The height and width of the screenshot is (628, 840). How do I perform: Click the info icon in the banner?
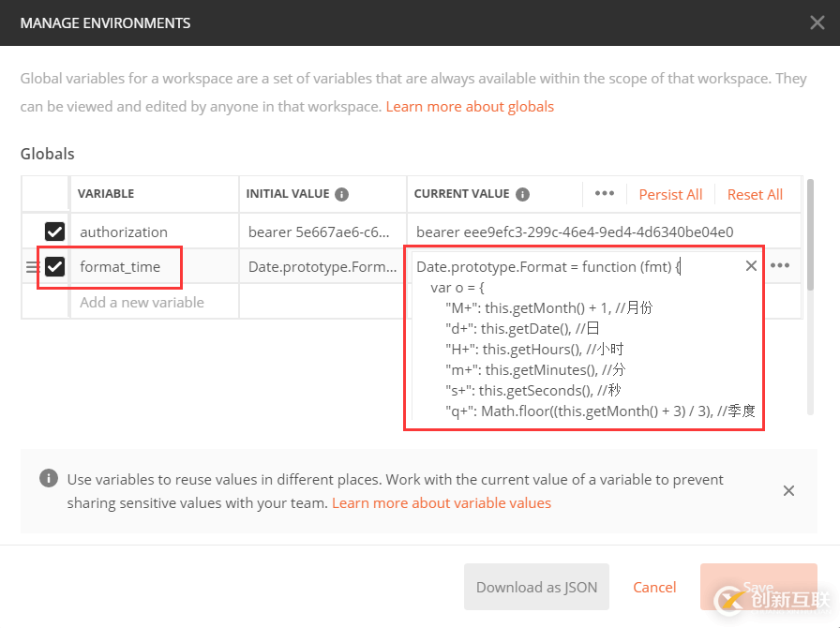(x=48, y=479)
